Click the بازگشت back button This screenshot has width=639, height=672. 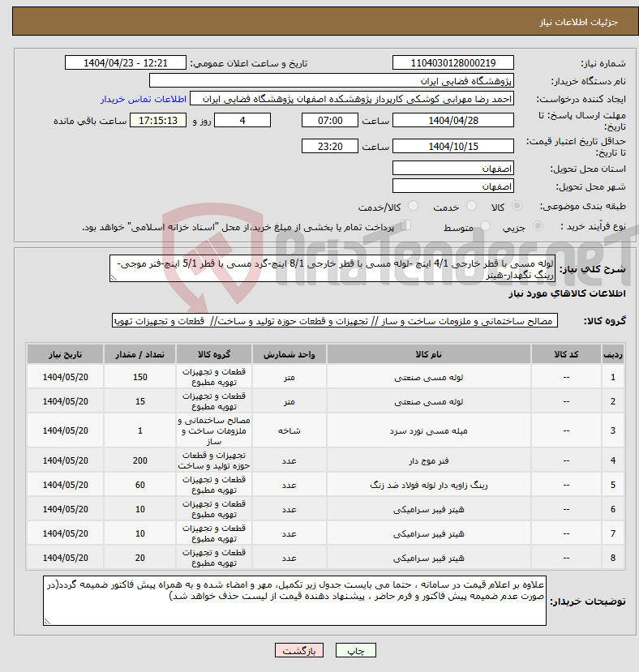coord(299,651)
